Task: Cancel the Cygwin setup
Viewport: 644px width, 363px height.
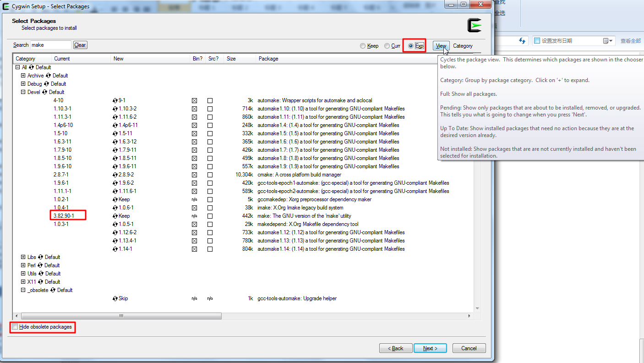Action: click(469, 348)
